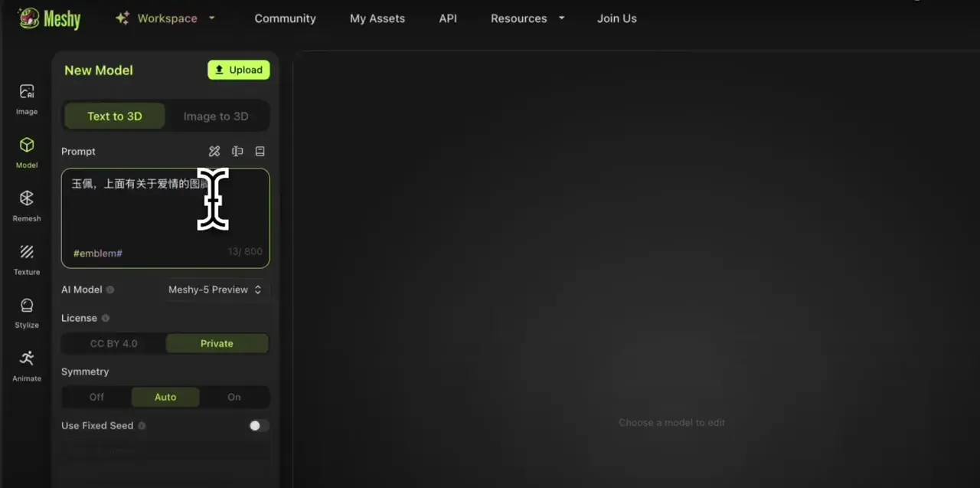Select the Stylize tool
This screenshot has height=488, width=980.
tap(26, 310)
